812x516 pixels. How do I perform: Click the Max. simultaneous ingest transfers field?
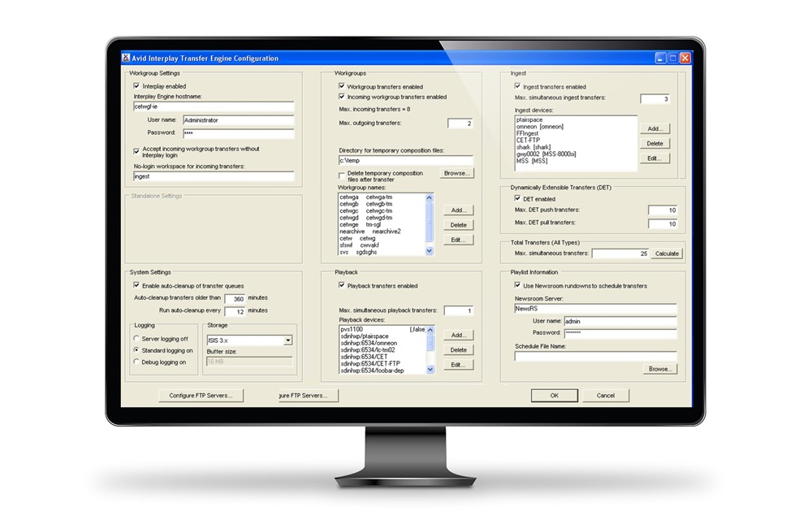(654, 98)
